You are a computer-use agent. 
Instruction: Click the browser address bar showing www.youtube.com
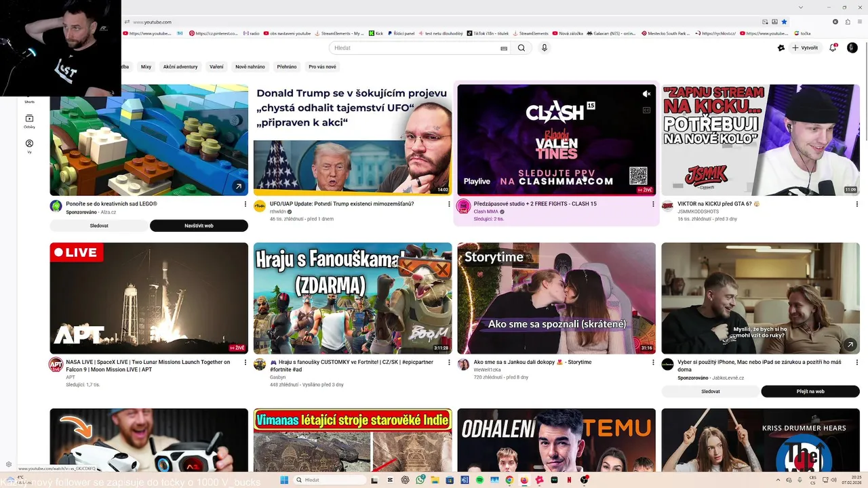click(x=441, y=22)
